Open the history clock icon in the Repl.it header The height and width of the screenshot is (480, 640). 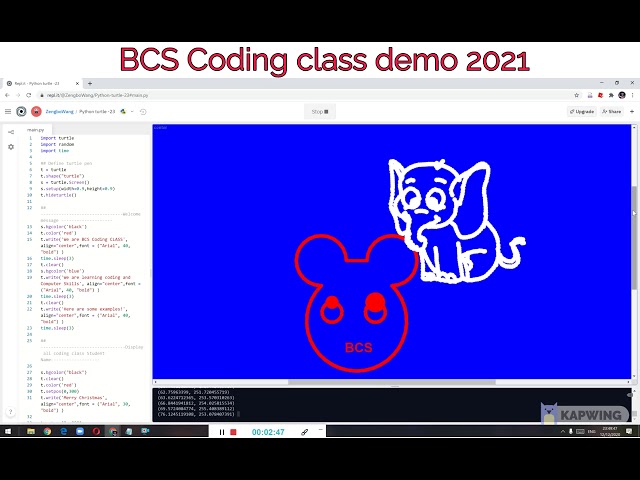[x=143, y=111]
